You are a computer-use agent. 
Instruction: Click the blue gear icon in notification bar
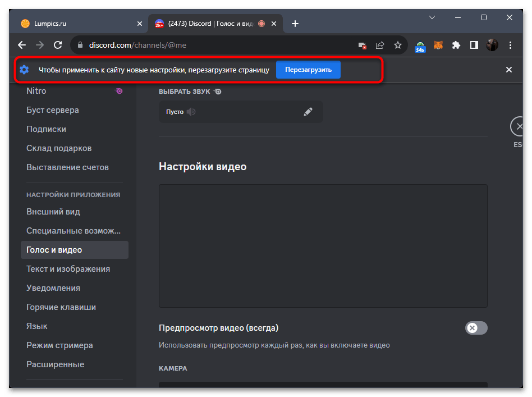pyautogui.click(x=24, y=70)
